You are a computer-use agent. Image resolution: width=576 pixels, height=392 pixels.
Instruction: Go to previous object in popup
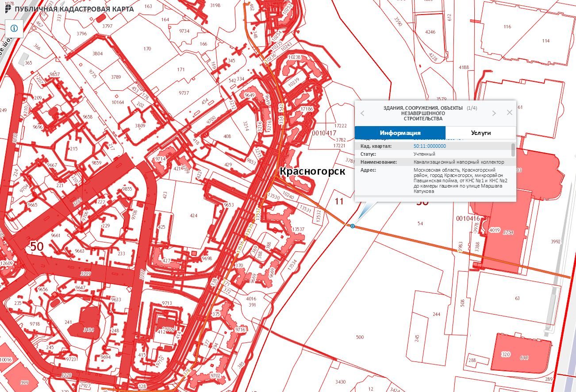point(363,113)
